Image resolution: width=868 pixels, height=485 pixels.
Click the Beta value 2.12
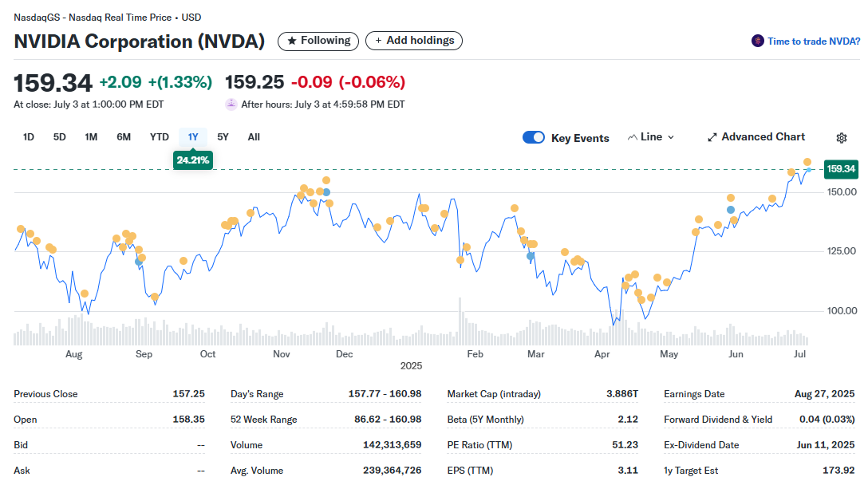[x=628, y=419]
